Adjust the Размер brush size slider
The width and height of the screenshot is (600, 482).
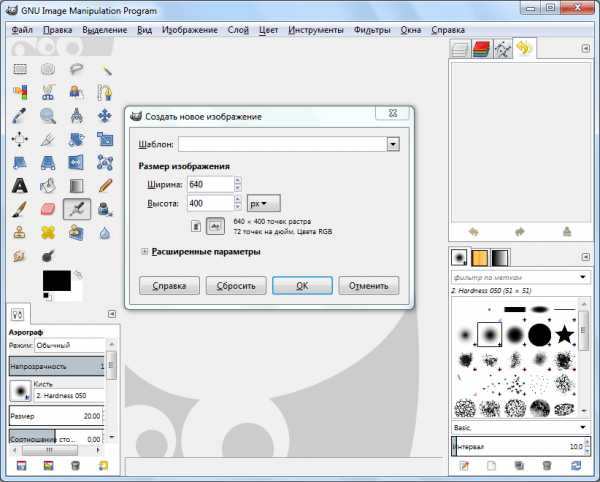pyautogui.click(x=56, y=416)
